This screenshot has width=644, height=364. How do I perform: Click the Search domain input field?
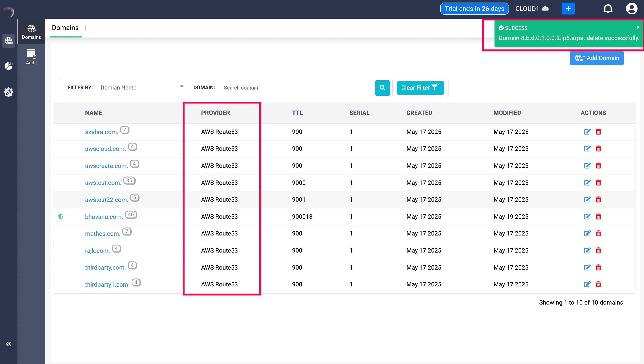(287, 88)
